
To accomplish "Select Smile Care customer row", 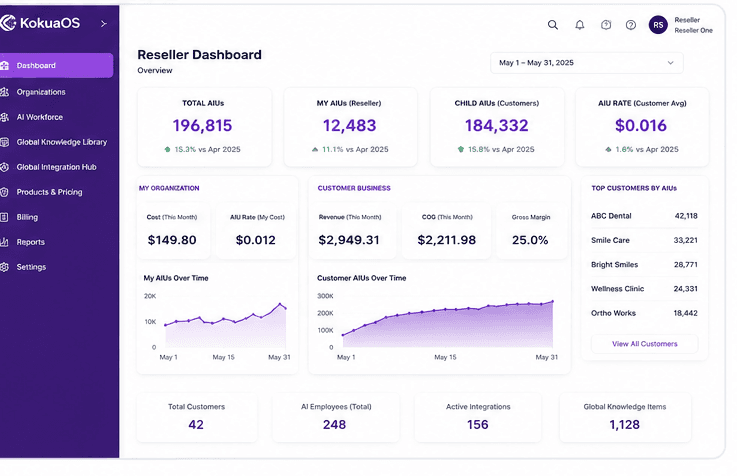I will click(644, 240).
